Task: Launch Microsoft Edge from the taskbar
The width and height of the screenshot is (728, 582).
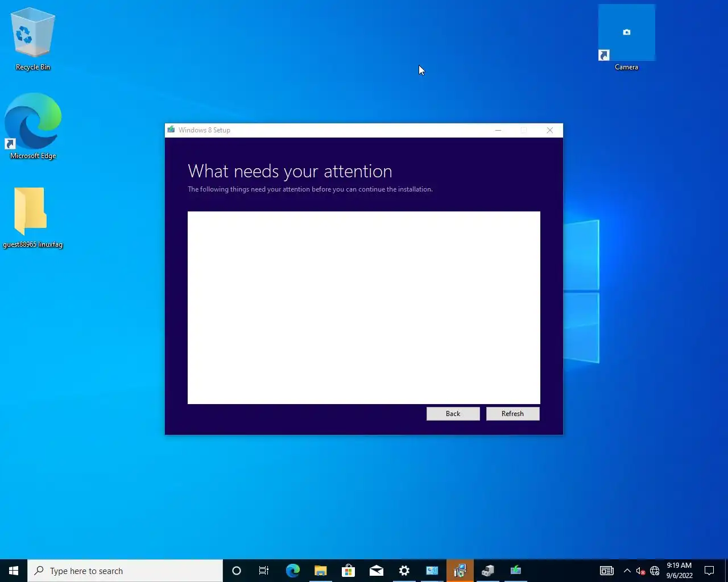Action: tap(292, 571)
